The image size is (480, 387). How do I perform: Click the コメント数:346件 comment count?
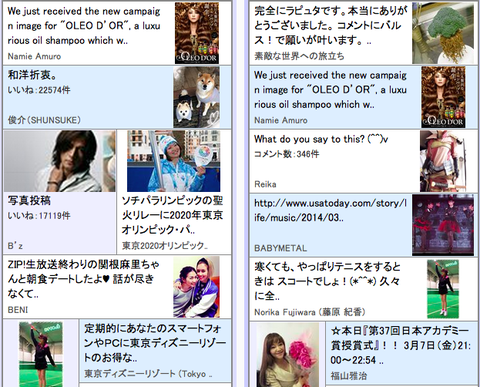click(x=287, y=154)
